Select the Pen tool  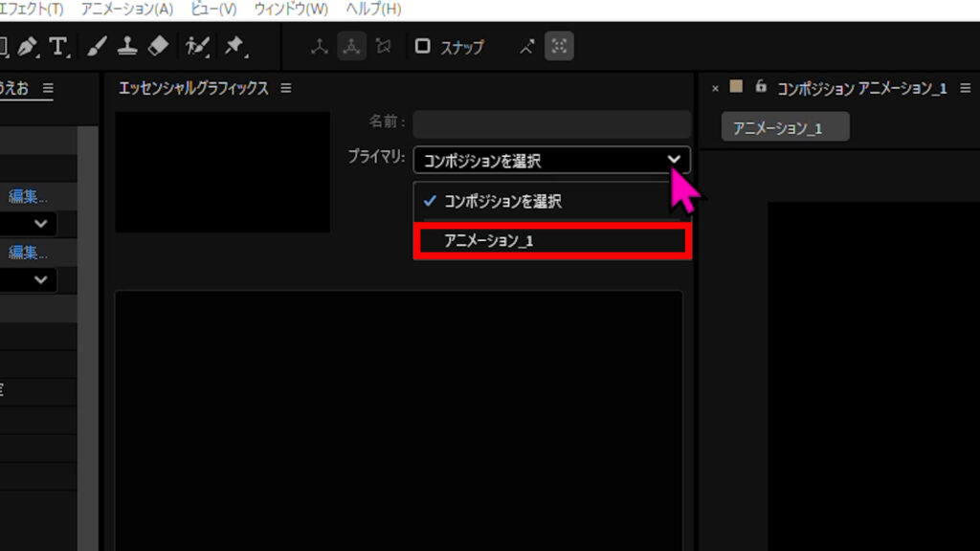point(27,46)
